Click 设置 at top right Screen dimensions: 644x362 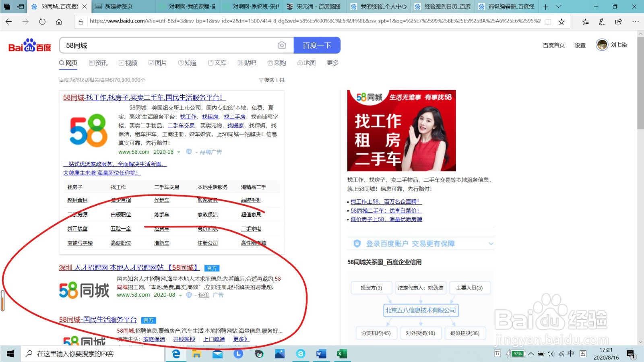coord(580,45)
